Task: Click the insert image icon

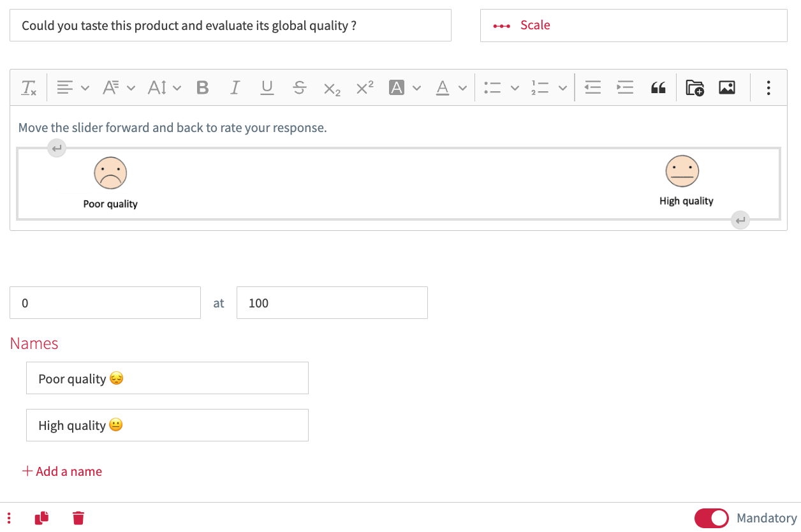Action: click(x=727, y=88)
